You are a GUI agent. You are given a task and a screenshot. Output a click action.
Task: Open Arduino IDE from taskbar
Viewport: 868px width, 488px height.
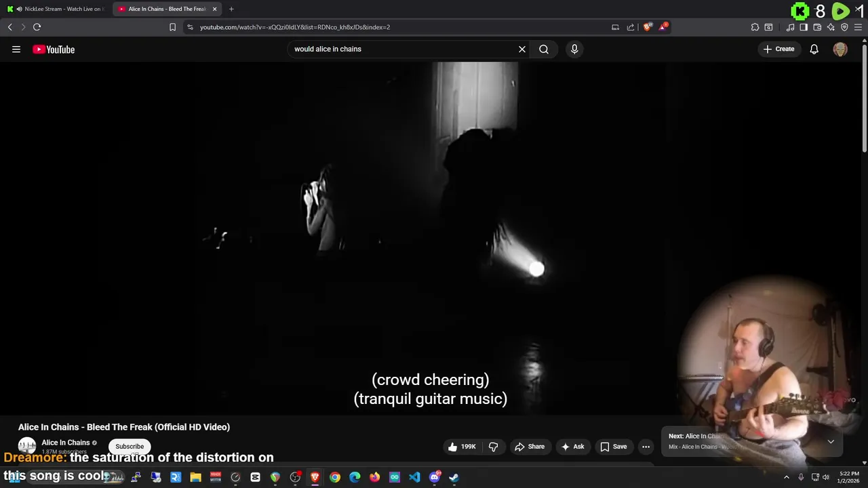(395, 477)
